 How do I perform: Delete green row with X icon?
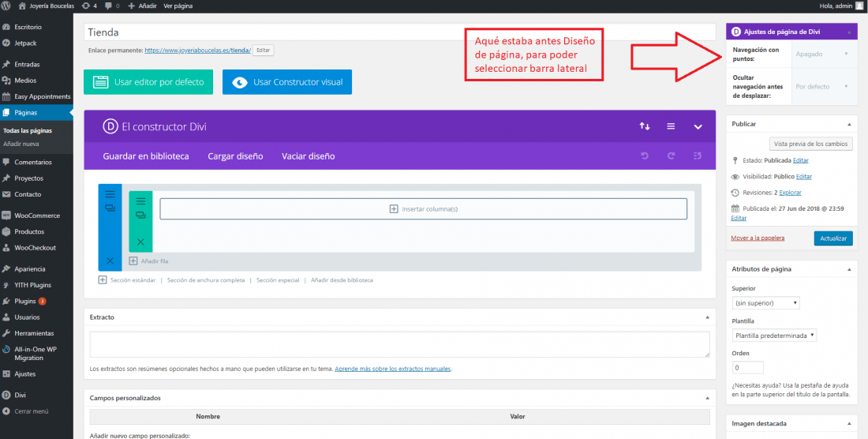(140, 242)
